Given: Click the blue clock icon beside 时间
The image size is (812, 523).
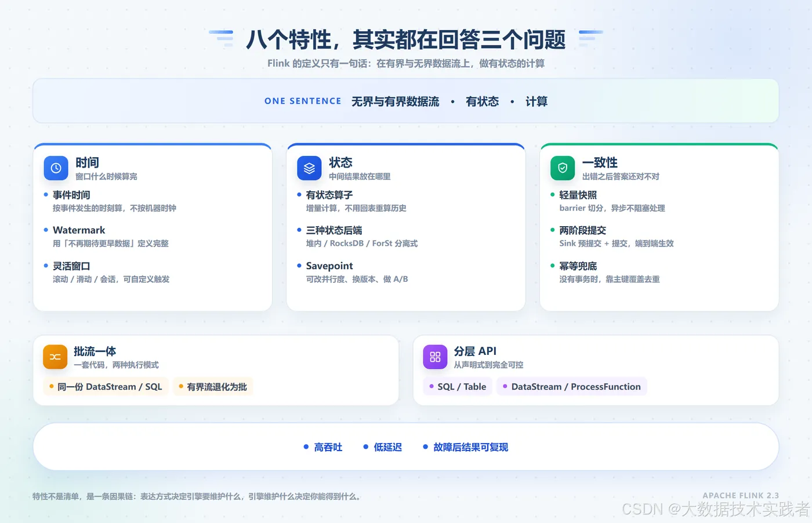Looking at the screenshot, I should (x=56, y=168).
